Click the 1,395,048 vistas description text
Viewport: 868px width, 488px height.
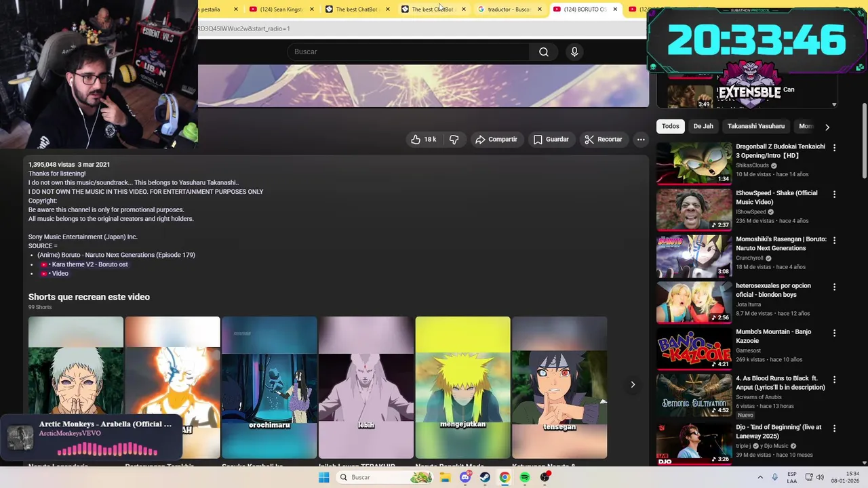tap(52, 165)
